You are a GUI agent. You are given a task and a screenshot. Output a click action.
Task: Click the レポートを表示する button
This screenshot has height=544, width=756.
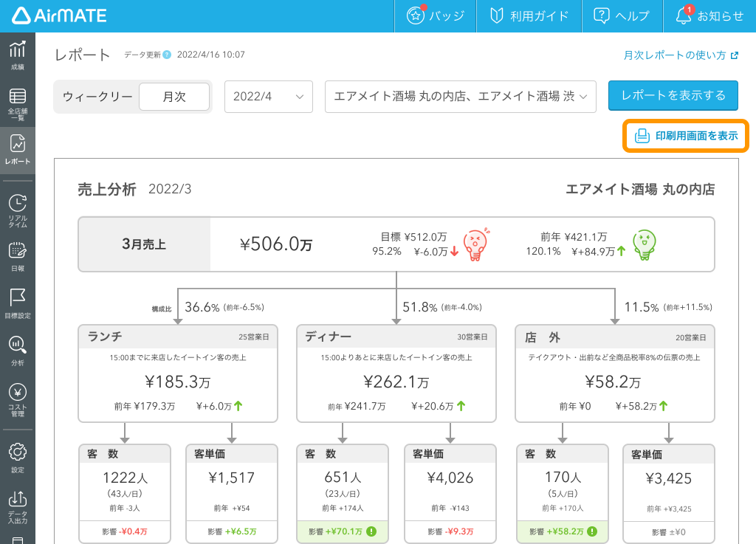tap(673, 96)
